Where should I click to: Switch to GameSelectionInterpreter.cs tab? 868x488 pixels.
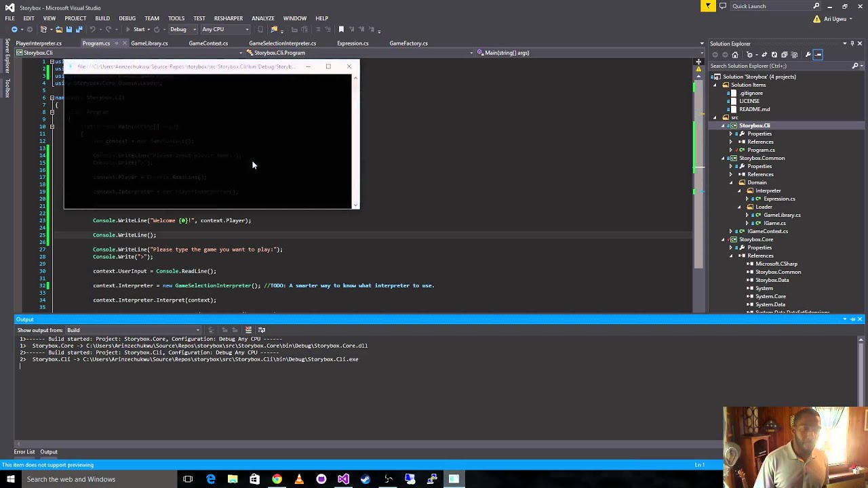pyautogui.click(x=282, y=43)
